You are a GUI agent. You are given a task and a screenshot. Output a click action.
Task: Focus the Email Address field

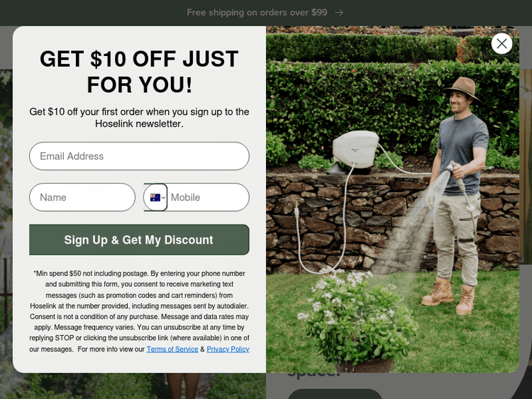[x=139, y=156]
